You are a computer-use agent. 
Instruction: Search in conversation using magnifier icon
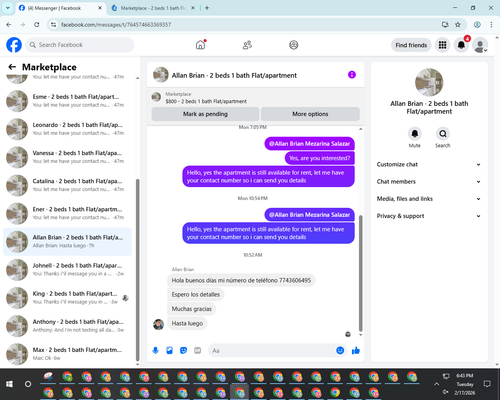coord(443,134)
